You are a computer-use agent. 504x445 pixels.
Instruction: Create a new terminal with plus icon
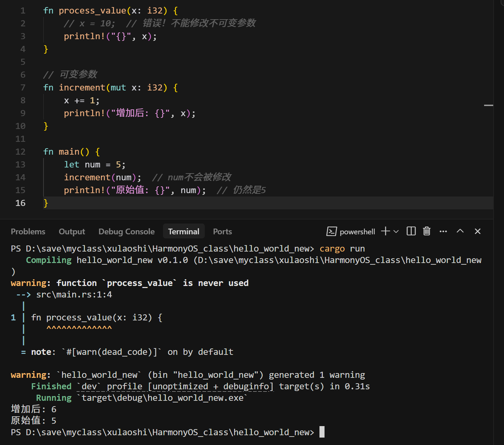385,231
